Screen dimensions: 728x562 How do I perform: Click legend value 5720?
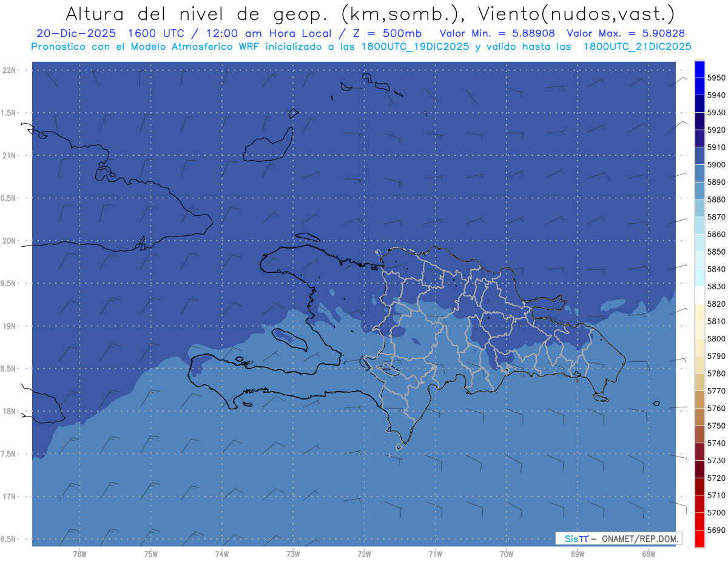pos(716,478)
